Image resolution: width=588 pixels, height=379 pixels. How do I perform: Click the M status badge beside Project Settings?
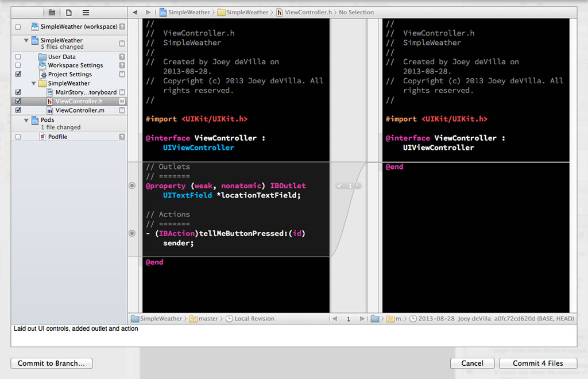(x=122, y=74)
